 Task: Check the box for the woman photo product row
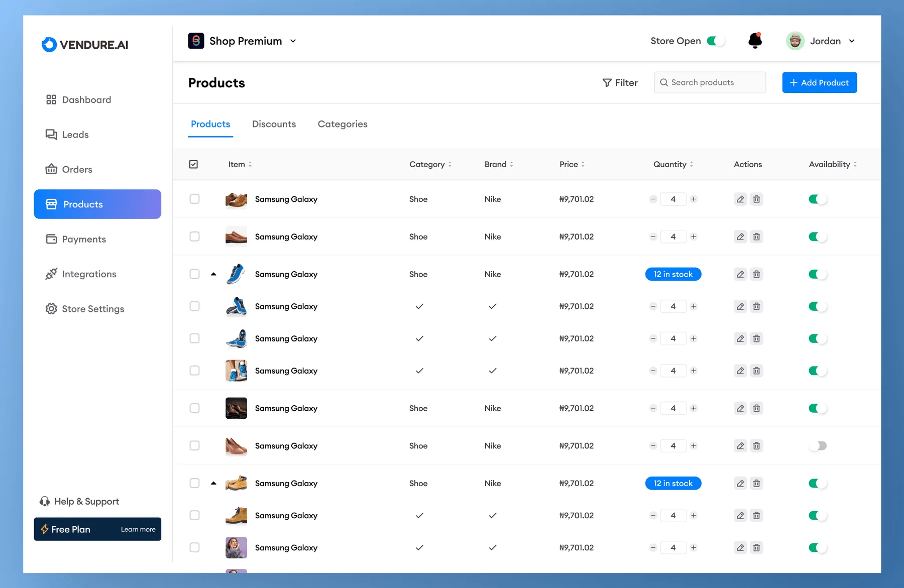[x=194, y=547]
